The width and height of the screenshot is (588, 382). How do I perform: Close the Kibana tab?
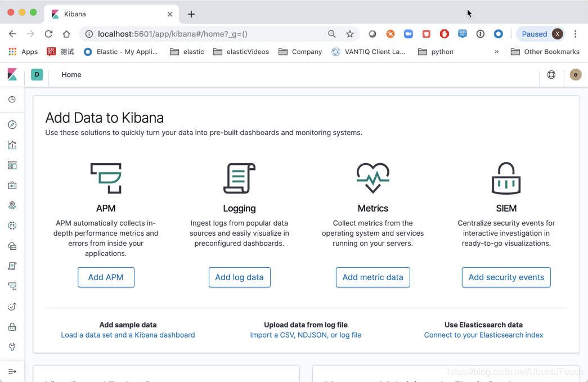click(x=170, y=14)
